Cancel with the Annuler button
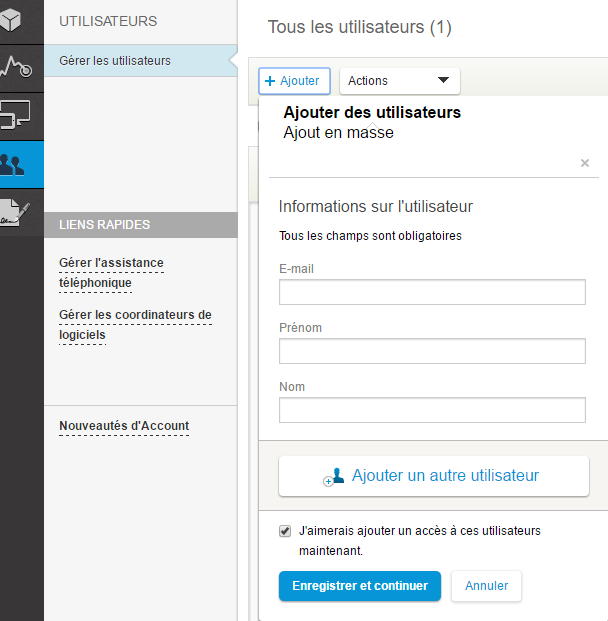The height and width of the screenshot is (621, 608). pos(486,586)
